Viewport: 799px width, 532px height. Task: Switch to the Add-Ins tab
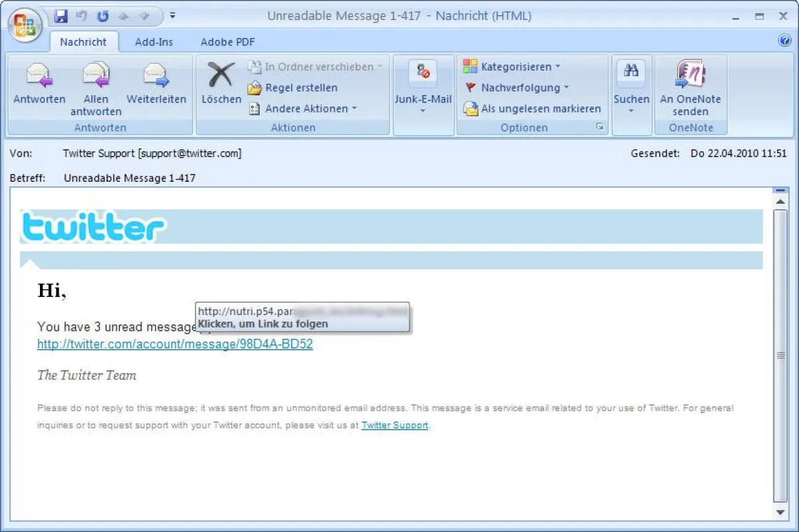[x=154, y=42]
